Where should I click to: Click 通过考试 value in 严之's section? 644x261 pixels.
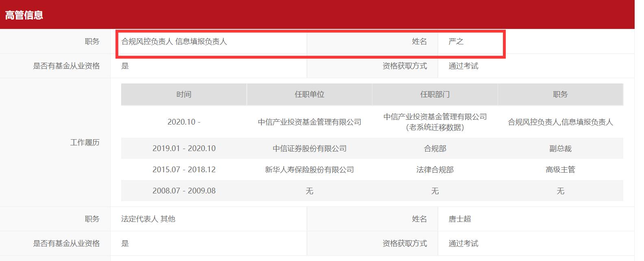point(463,66)
